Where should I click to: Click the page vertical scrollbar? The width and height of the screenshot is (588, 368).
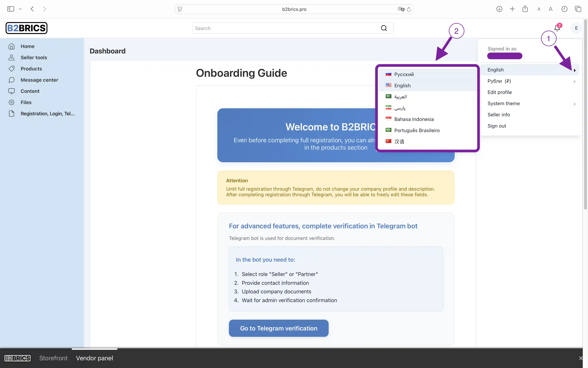(586, 114)
